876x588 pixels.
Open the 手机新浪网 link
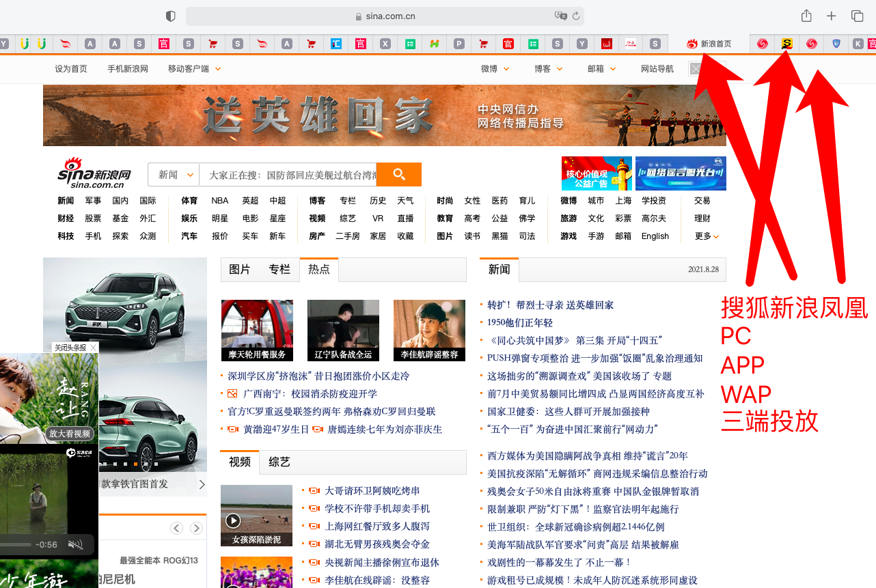point(128,69)
